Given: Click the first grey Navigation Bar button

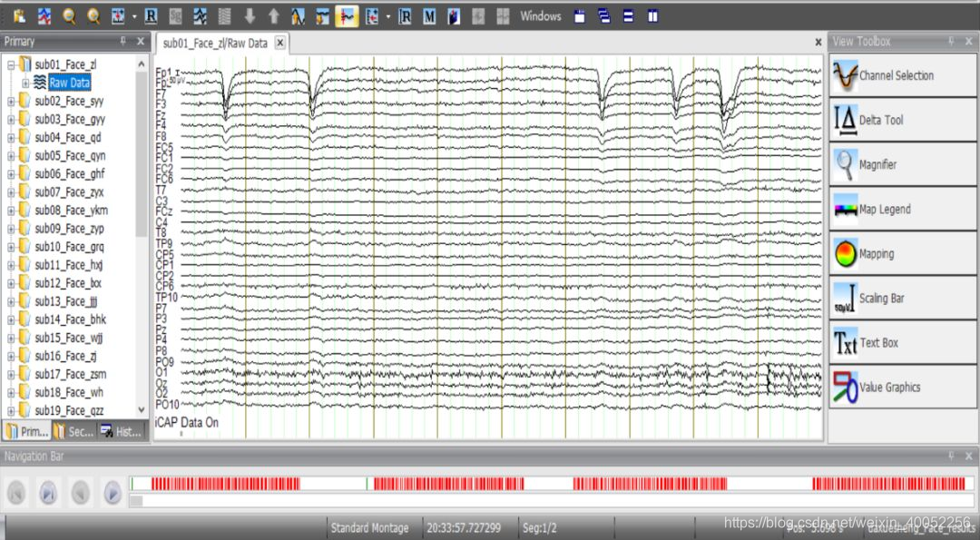Looking at the screenshot, I should (16, 493).
